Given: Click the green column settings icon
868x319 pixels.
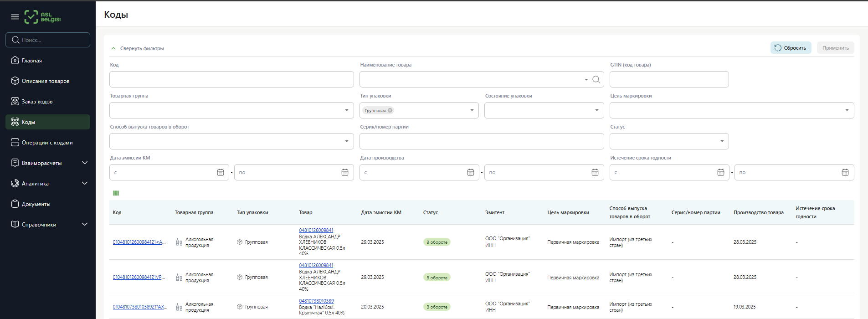Looking at the screenshot, I should [116, 193].
